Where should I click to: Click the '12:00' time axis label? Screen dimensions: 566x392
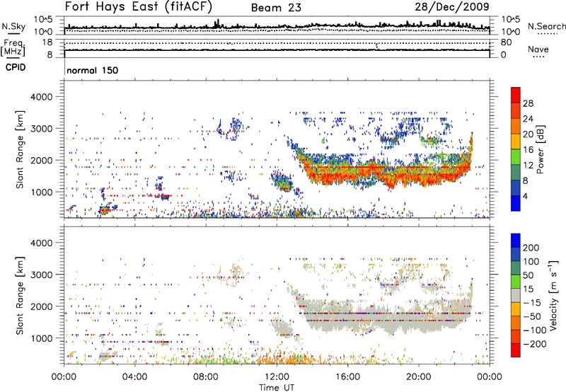(277, 377)
